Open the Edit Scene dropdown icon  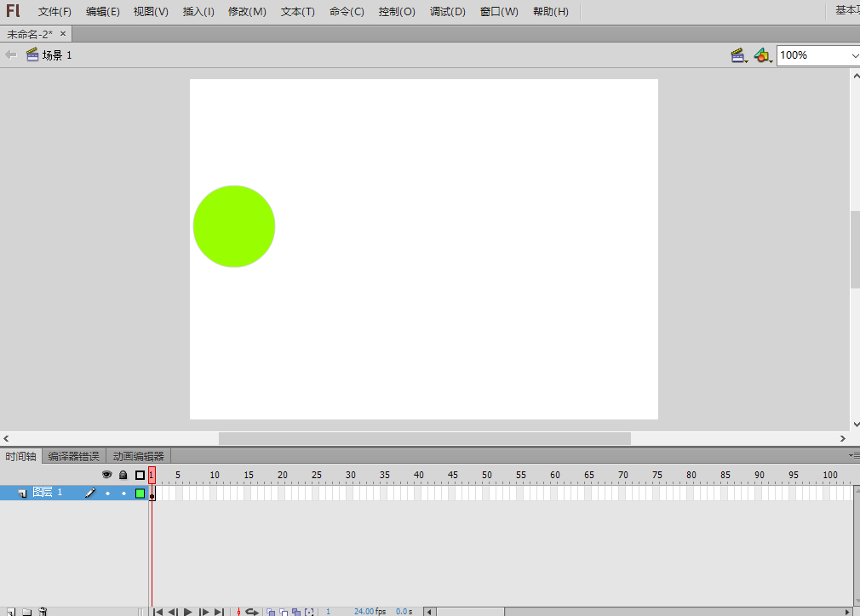click(x=739, y=55)
